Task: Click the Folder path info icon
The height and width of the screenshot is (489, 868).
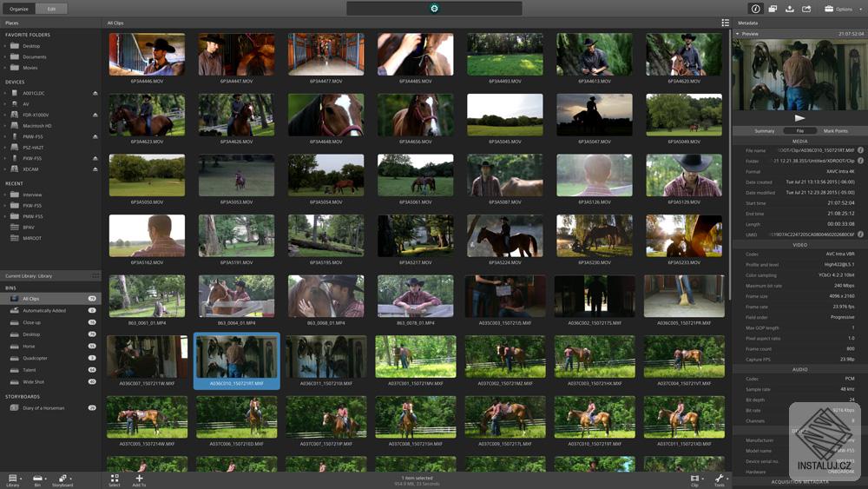Action: tap(861, 161)
